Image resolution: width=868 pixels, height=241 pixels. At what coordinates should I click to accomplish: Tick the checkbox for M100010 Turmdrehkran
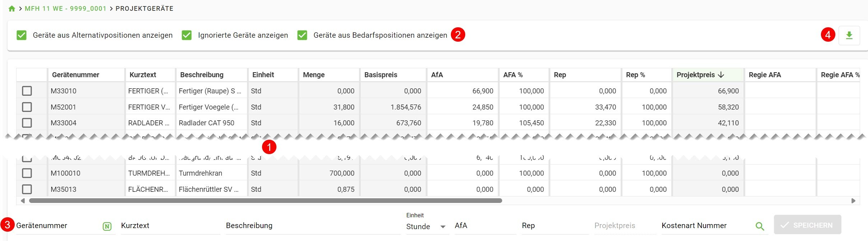tap(27, 173)
